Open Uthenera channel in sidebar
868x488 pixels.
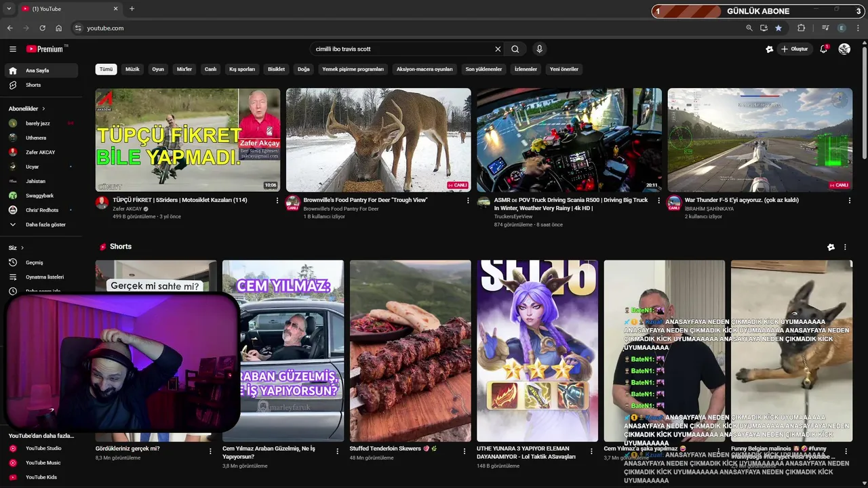coord(41,138)
